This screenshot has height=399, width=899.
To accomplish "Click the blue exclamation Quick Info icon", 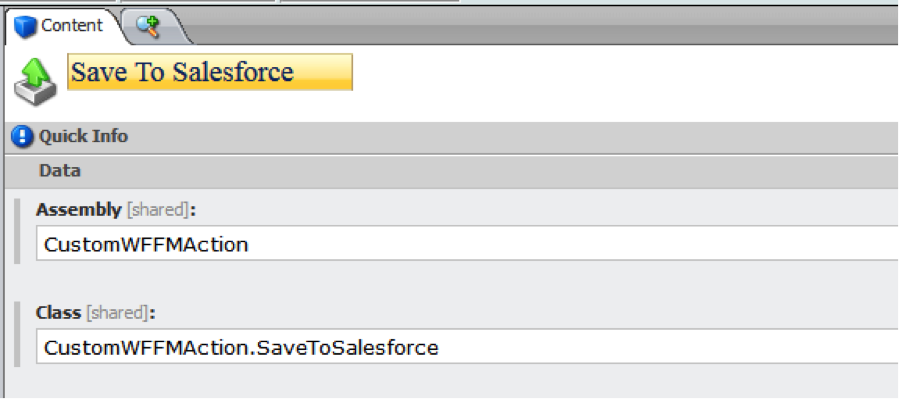I will [x=22, y=137].
